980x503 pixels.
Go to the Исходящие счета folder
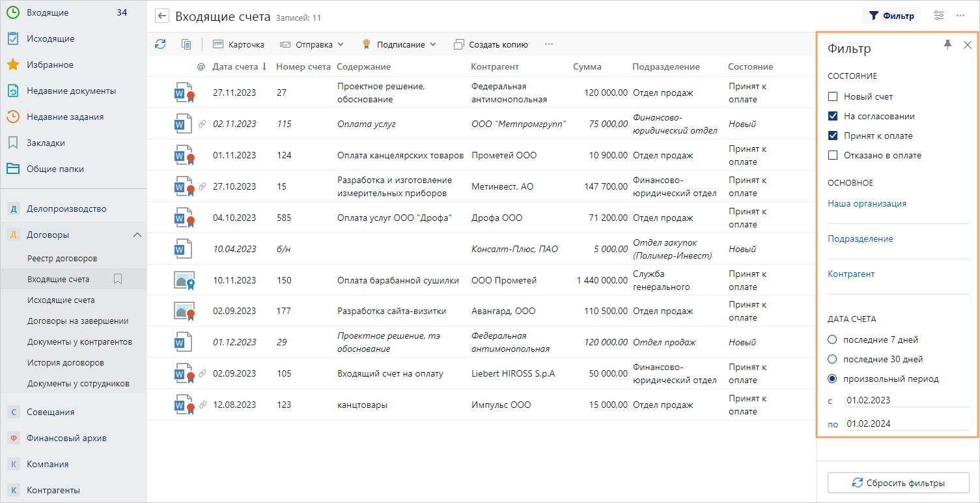tap(61, 300)
